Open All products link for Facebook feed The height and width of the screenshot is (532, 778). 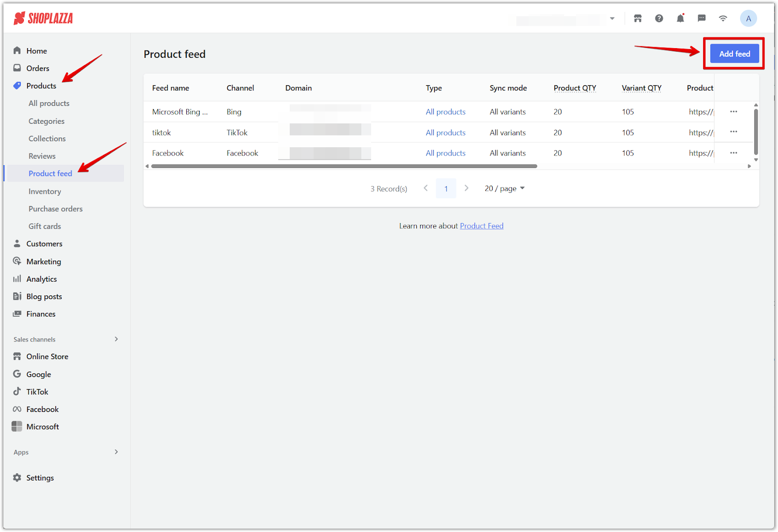445,153
